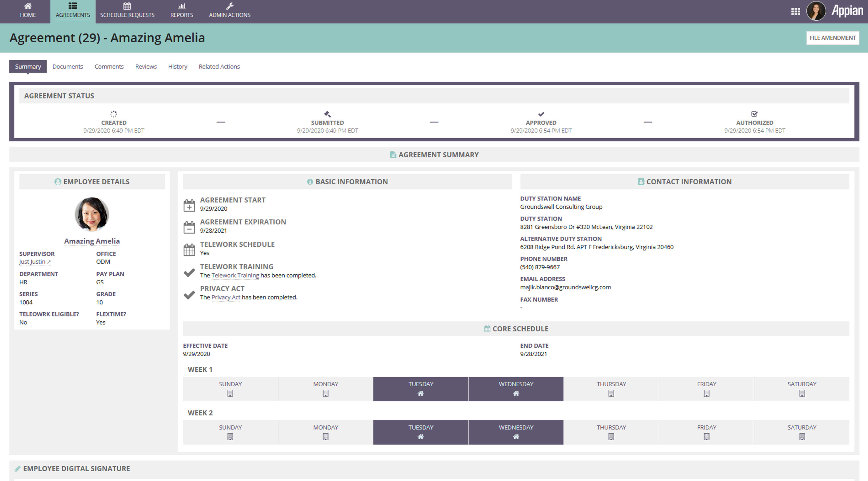The image size is (868, 481).
Task: Click Week 1 Tuesday telework home cell
Action: click(x=420, y=389)
